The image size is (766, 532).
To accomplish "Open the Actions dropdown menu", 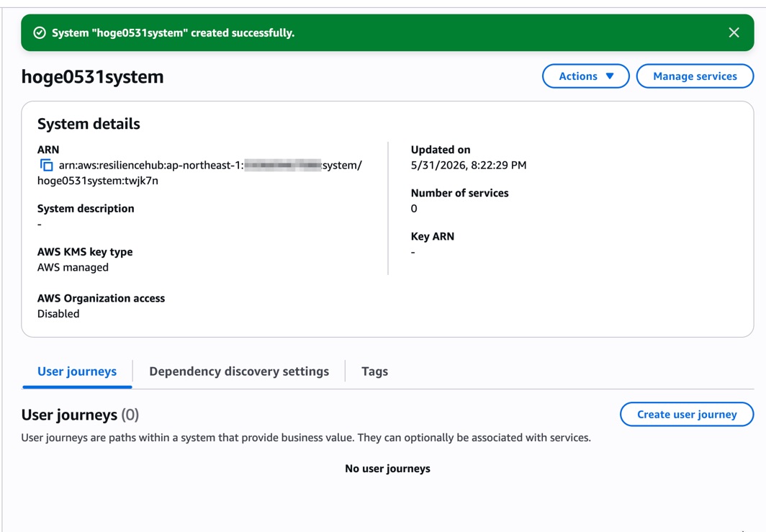I will click(x=586, y=76).
